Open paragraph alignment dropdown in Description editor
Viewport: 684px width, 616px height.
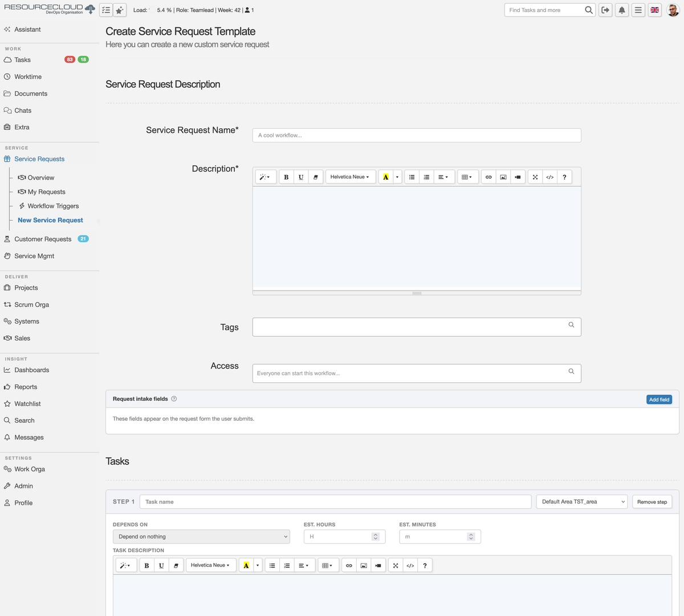pos(443,177)
